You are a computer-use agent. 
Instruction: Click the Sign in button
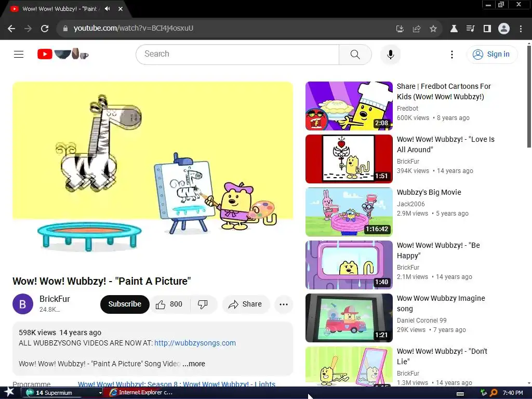click(x=493, y=54)
